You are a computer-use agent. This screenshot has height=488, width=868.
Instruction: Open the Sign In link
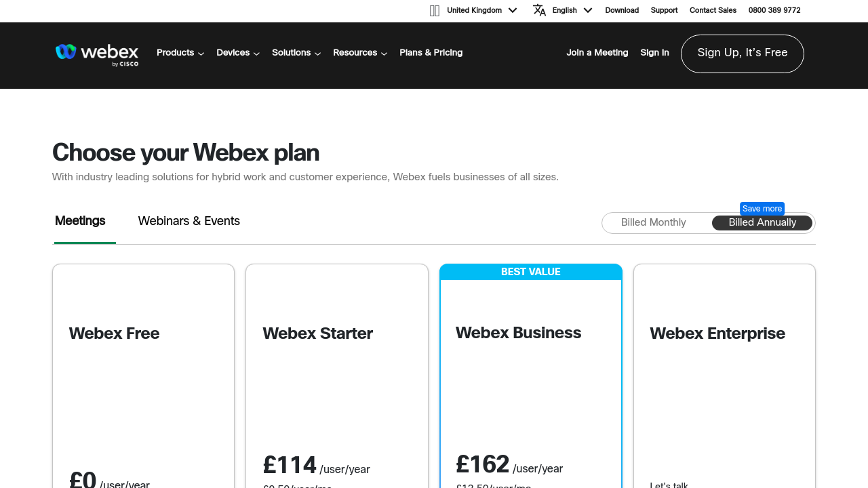(654, 53)
